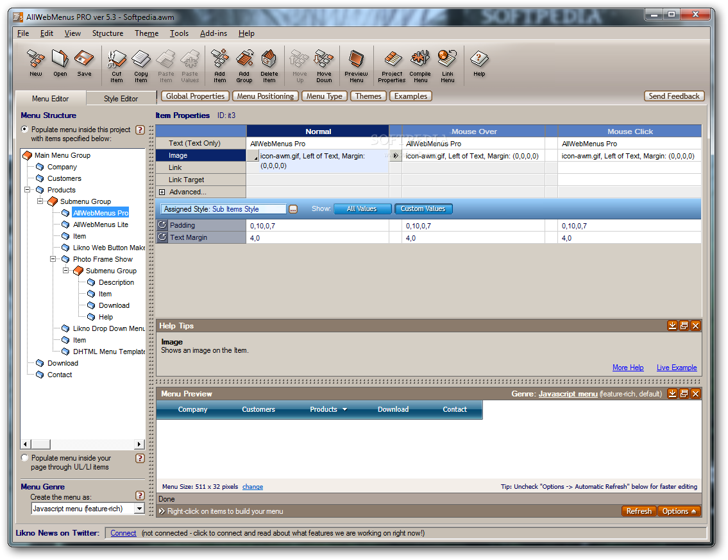The width and height of the screenshot is (728, 560).
Task: Click the Compile Menu toolbar icon
Action: click(420, 67)
